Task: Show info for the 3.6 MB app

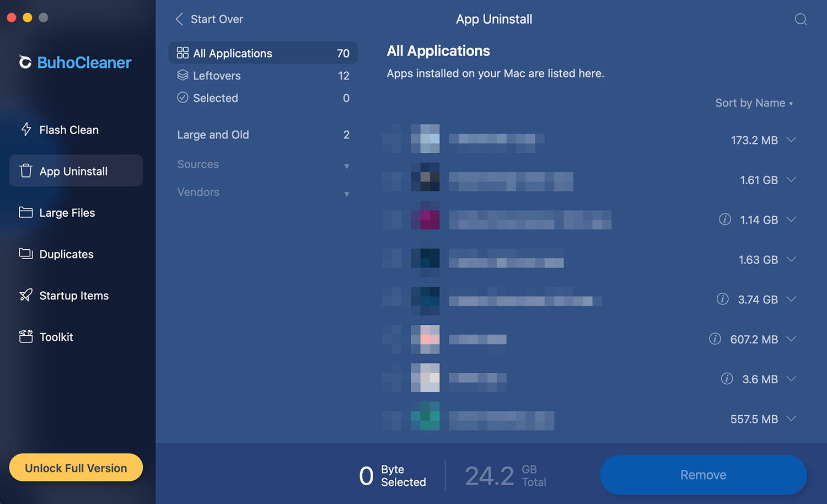Action: [x=727, y=379]
